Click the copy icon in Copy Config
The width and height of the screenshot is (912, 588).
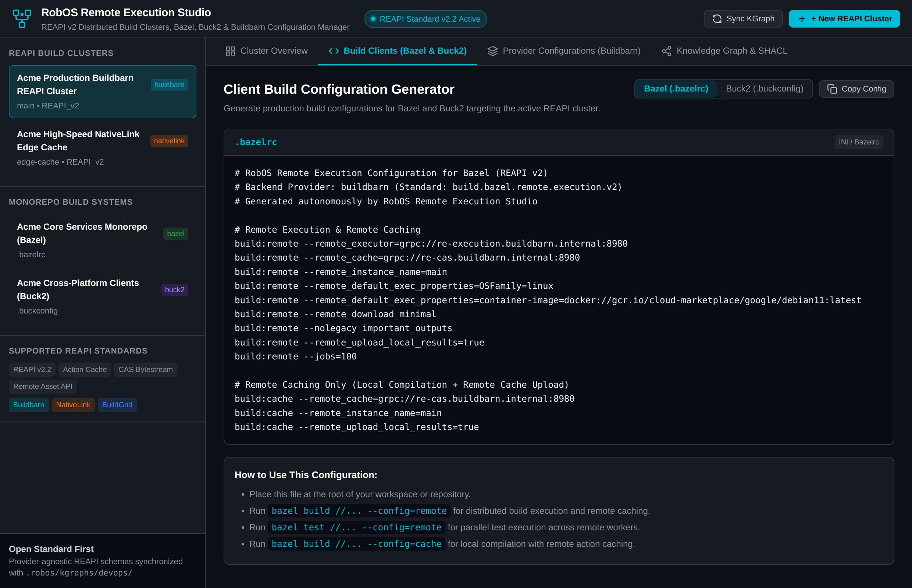click(832, 89)
